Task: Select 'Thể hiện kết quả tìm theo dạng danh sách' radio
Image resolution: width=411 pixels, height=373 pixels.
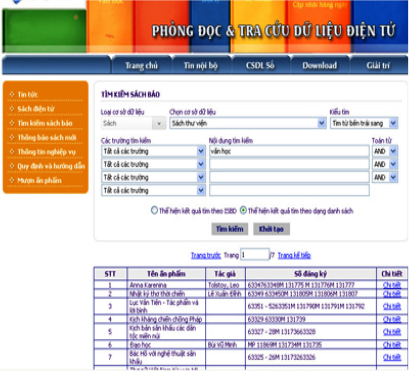Action: (x=243, y=210)
